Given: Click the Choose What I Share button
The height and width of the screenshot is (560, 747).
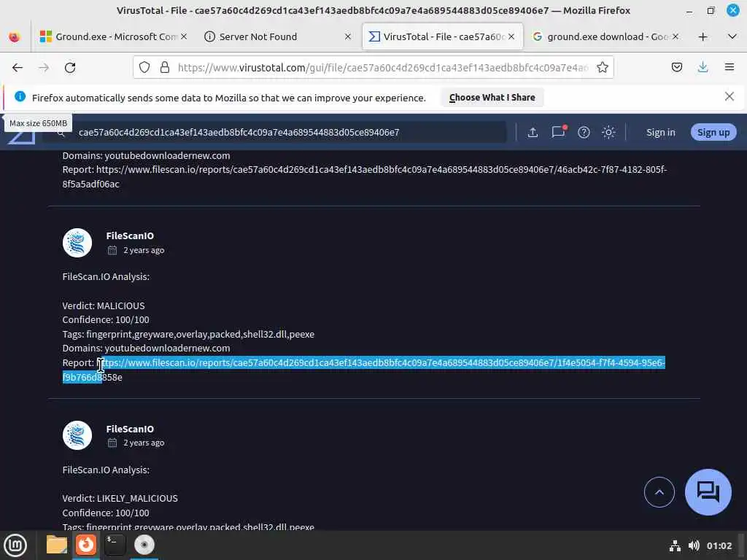Looking at the screenshot, I should [x=492, y=97].
